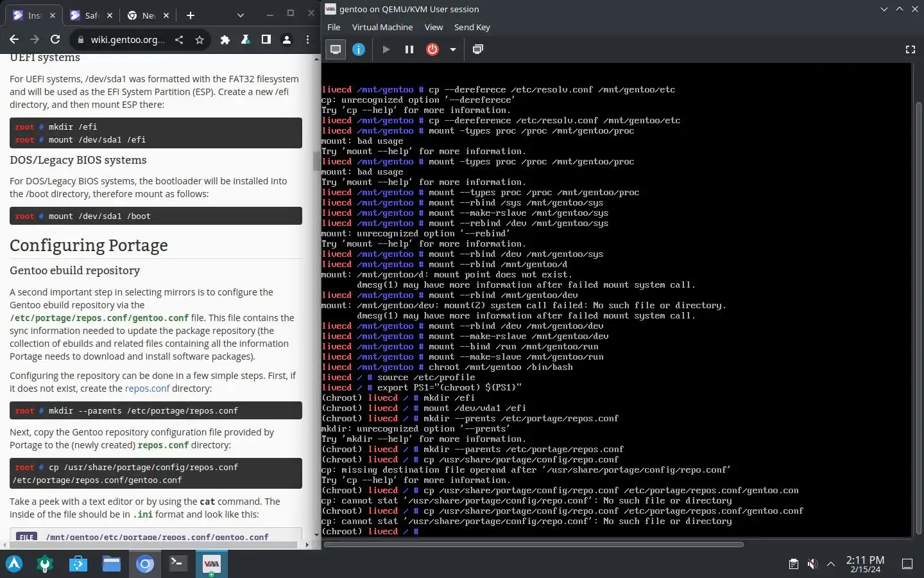The image size is (924, 578).
Task: Switch to the first Gentoo 'Ins' tab
Action: pyautogui.click(x=33, y=15)
